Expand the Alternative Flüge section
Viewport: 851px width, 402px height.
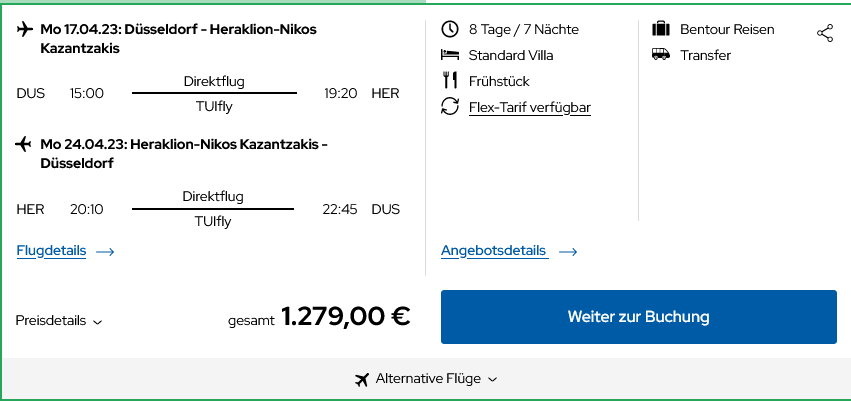[x=427, y=379]
